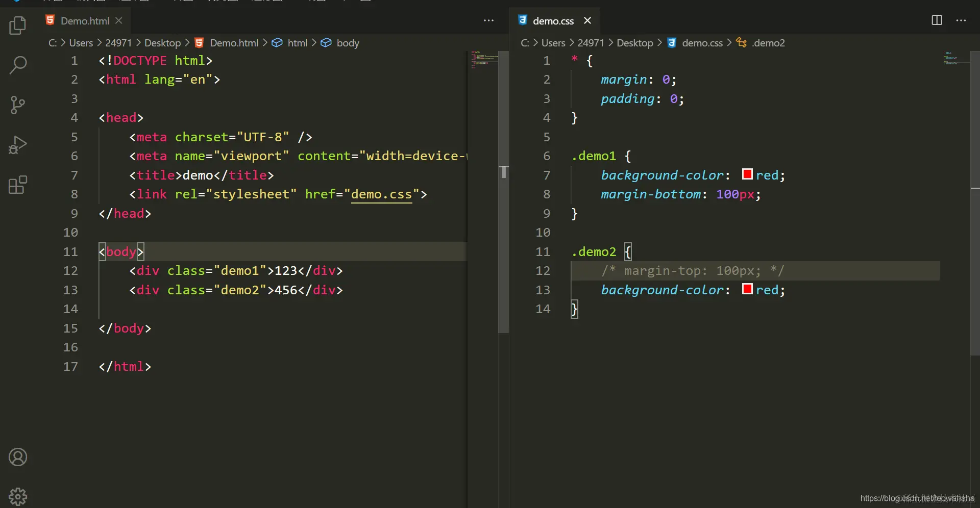
Task: Click line number 12 in demo.css
Action: point(543,271)
